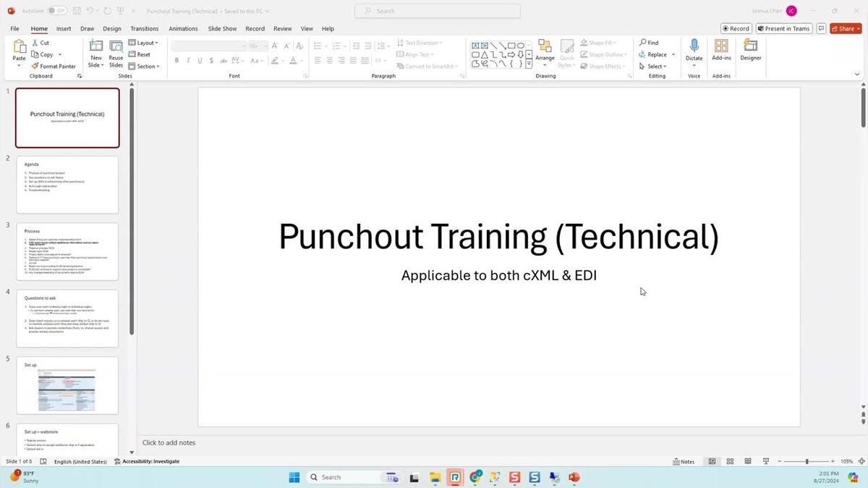Open the Section dropdown
This screenshot has height=488, width=868.
click(x=145, y=66)
